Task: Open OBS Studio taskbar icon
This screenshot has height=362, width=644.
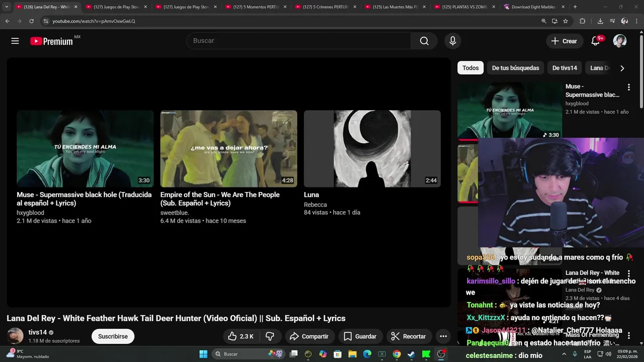Action: click(441, 354)
